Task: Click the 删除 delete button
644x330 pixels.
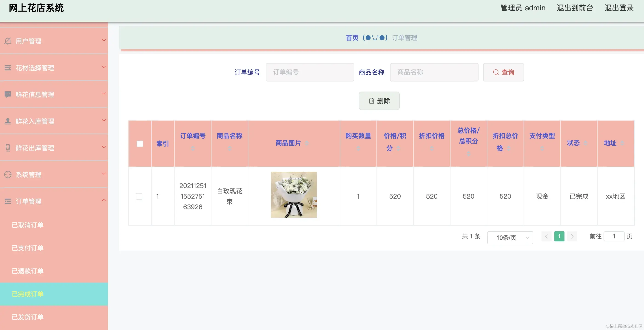Action: 379,101
